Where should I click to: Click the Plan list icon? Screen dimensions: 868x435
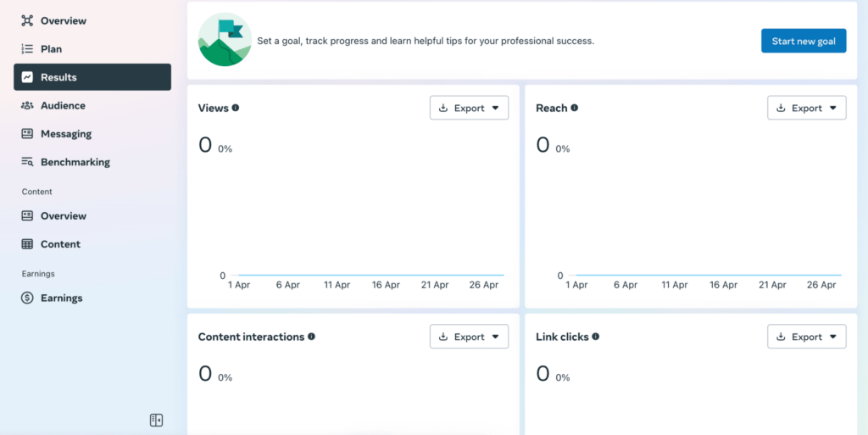tap(27, 49)
